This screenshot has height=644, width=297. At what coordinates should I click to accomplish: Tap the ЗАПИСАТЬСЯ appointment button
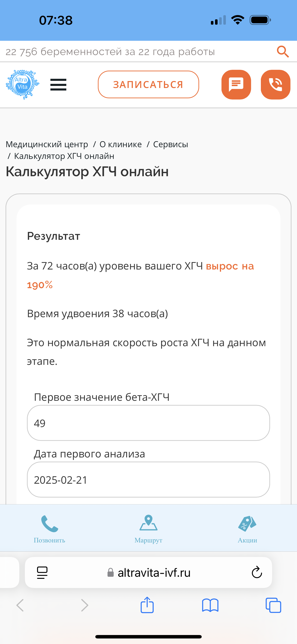click(x=148, y=84)
